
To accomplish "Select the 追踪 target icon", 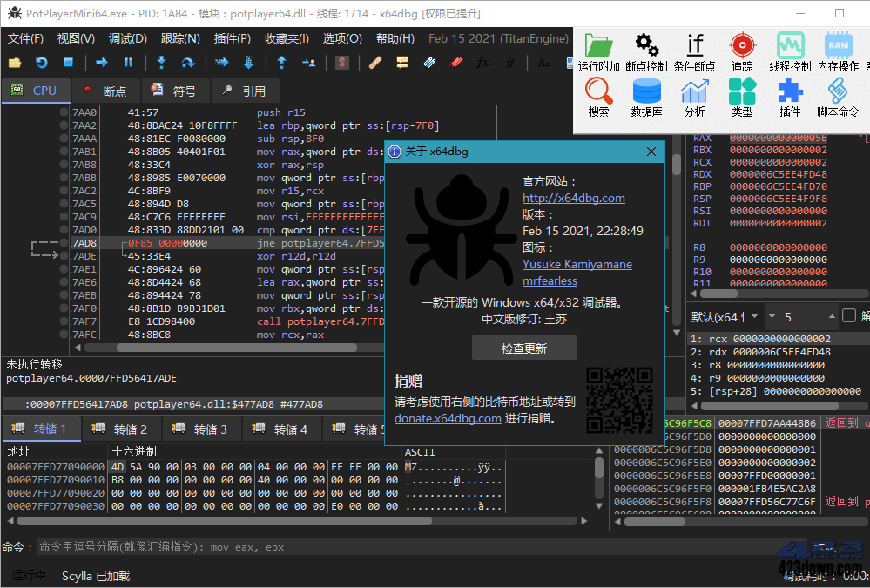I will tap(742, 44).
